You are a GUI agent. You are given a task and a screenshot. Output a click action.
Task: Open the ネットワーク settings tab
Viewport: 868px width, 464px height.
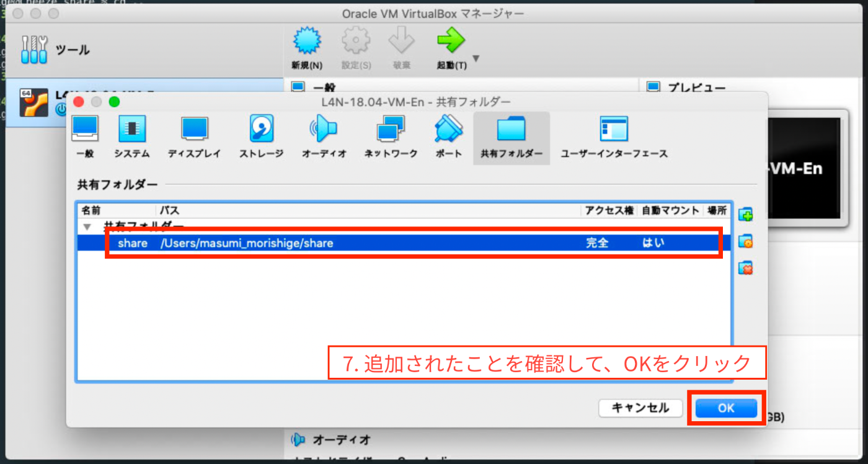pyautogui.click(x=391, y=137)
